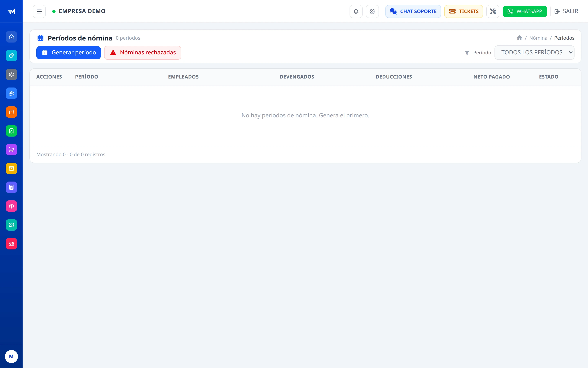
Task: Click the breadcrumb home icon
Action: pyautogui.click(x=519, y=38)
